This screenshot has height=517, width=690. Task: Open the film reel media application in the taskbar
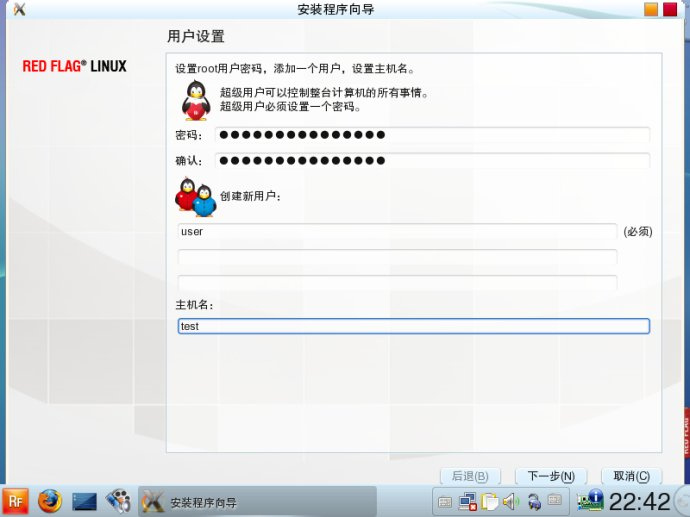point(117,501)
